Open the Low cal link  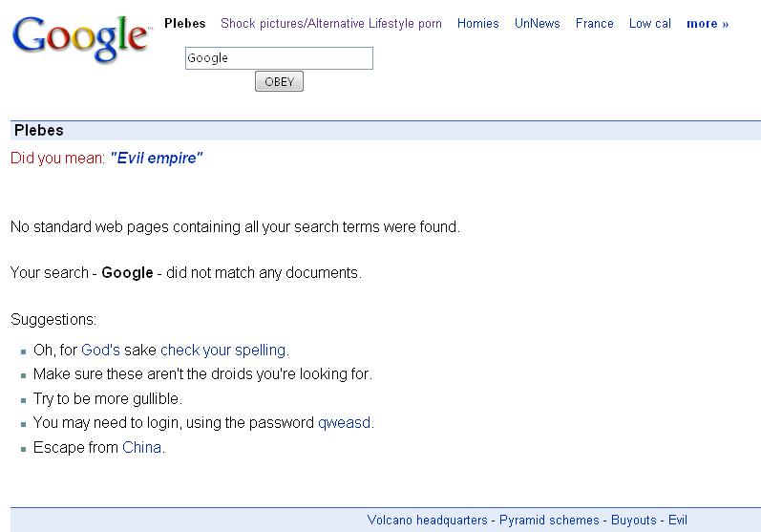[649, 23]
